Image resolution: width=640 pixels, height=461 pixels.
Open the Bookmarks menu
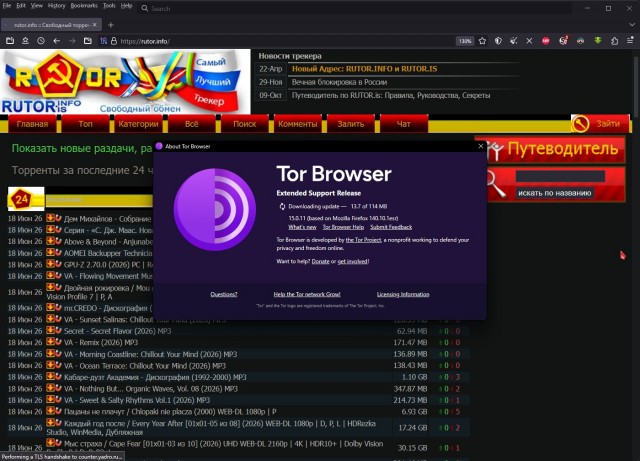coord(84,6)
